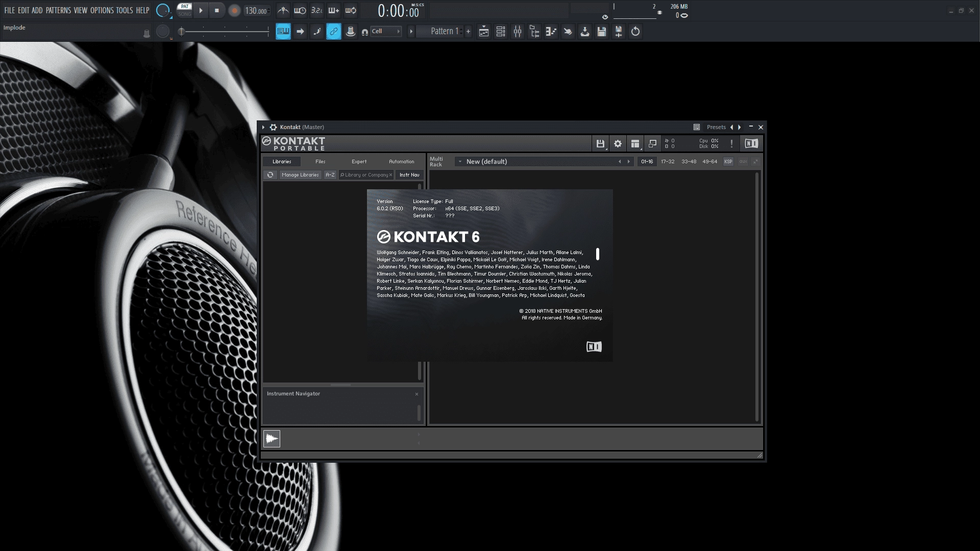
Task: Click the tempo tapper icon
Action: [x=568, y=32]
